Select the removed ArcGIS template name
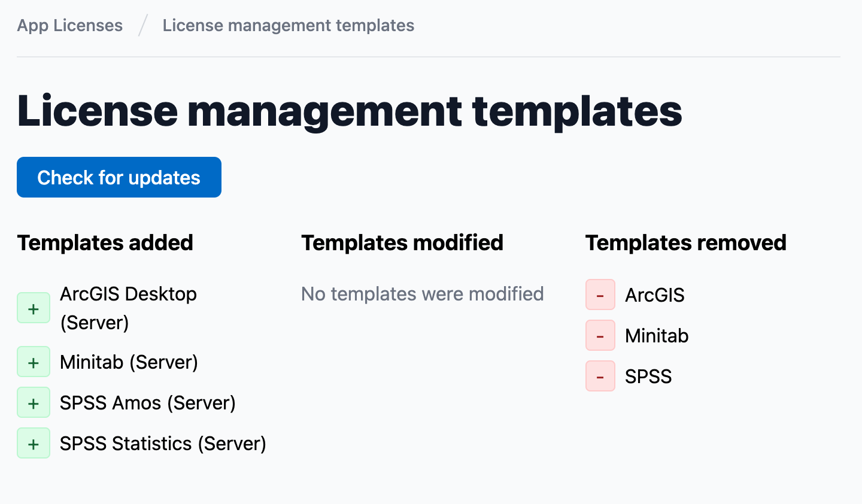This screenshot has width=862, height=504. [x=654, y=295]
